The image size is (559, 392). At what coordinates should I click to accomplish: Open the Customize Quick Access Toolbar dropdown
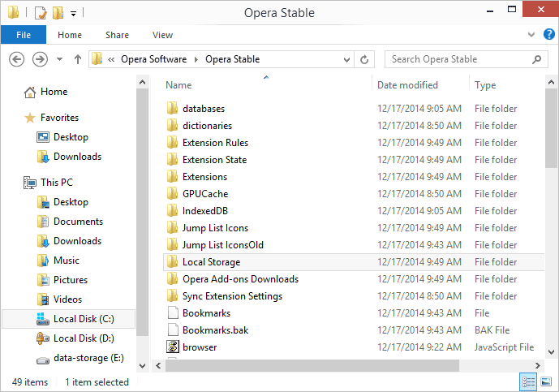[x=74, y=14]
